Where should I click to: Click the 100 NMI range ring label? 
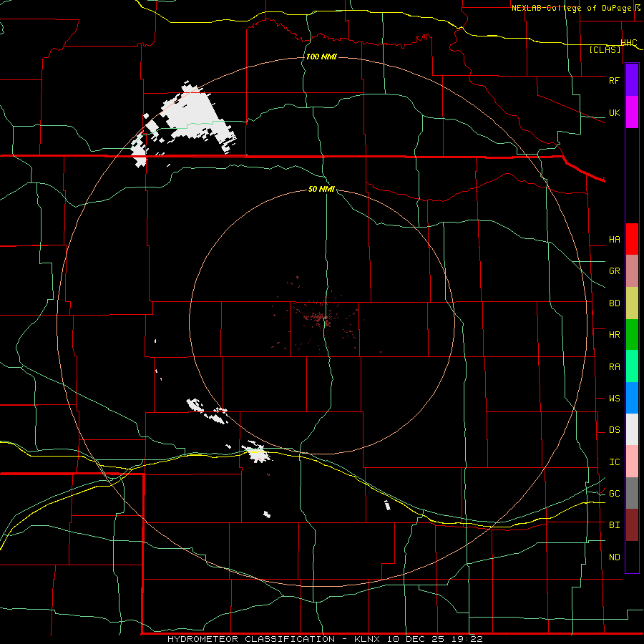pyautogui.click(x=321, y=57)
